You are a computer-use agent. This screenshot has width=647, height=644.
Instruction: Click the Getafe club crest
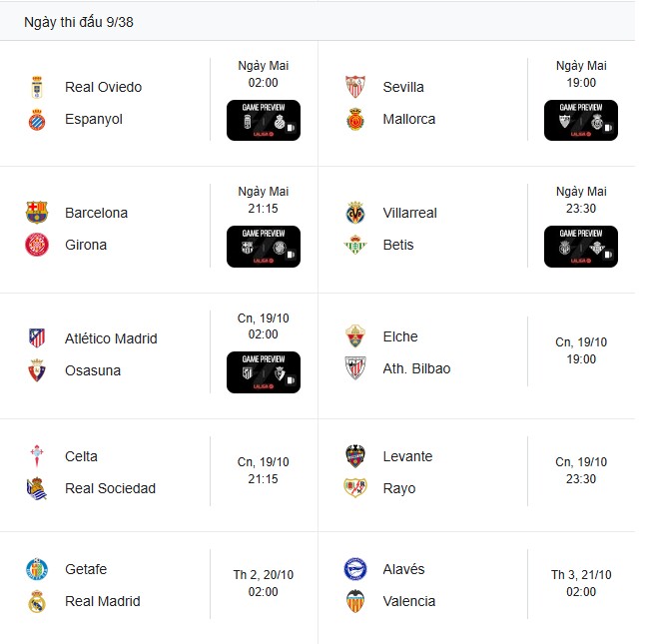(x=37, y=569)
